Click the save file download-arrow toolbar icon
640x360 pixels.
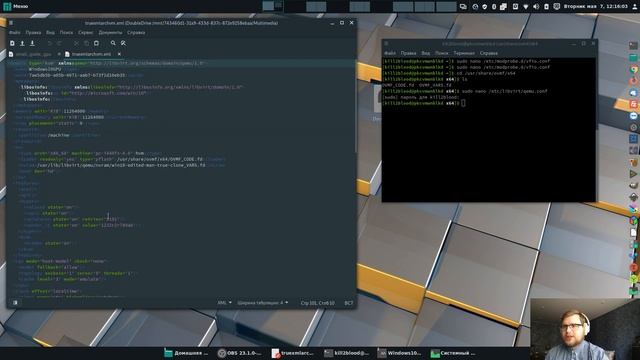click(32, 43)
